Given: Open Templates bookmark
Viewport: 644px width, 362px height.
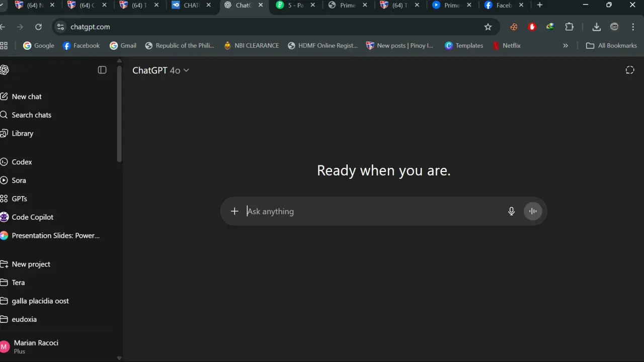Looking at the screenshot, I should click(464, 45).
